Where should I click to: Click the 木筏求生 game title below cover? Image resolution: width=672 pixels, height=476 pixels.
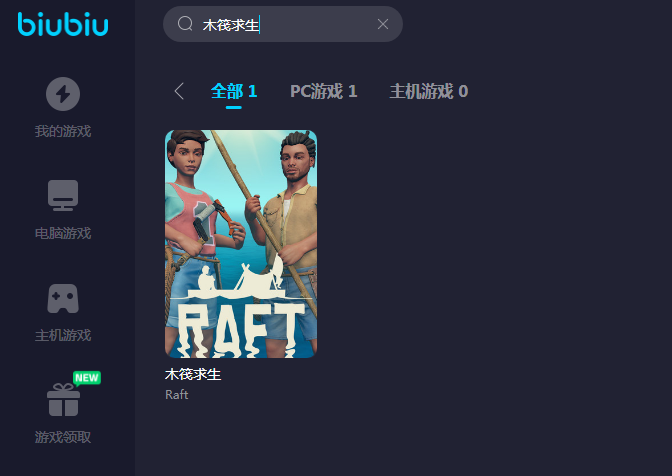(193, 374)
